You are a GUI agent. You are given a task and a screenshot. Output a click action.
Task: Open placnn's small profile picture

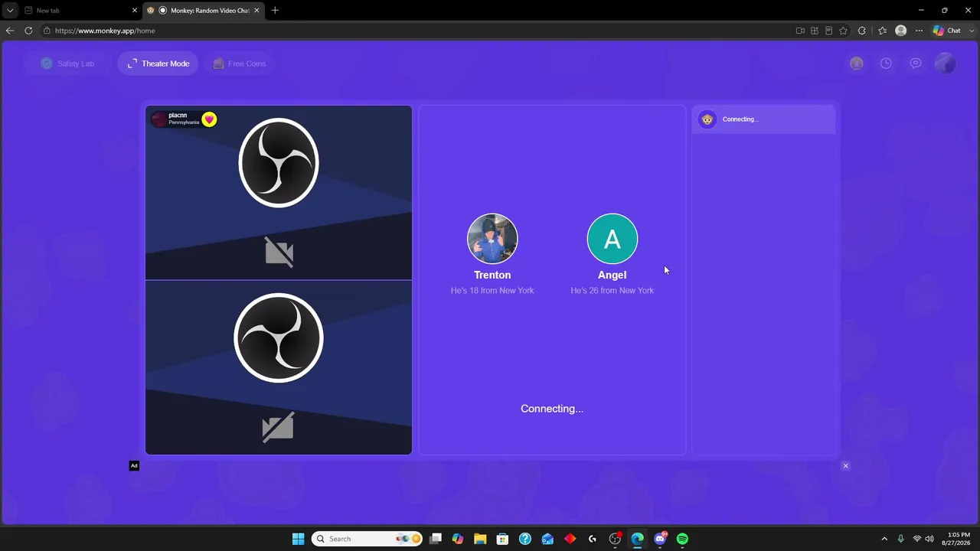(159, 119)
